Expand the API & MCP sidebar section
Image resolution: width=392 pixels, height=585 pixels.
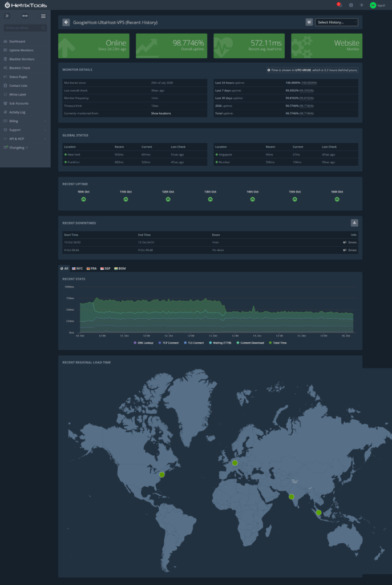coord(25,138)
